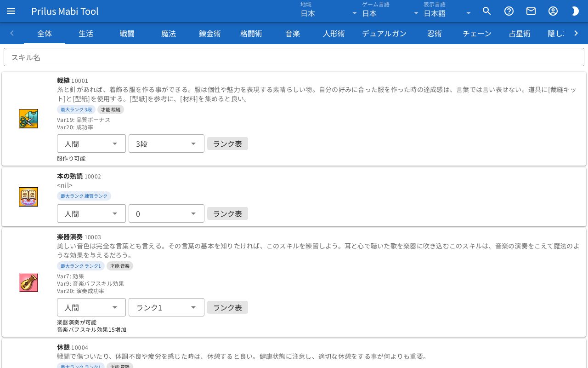This screenshot has width=588, height=368.
Task: Switch to the 人形術 tab
Action: (x=334, y=33)
